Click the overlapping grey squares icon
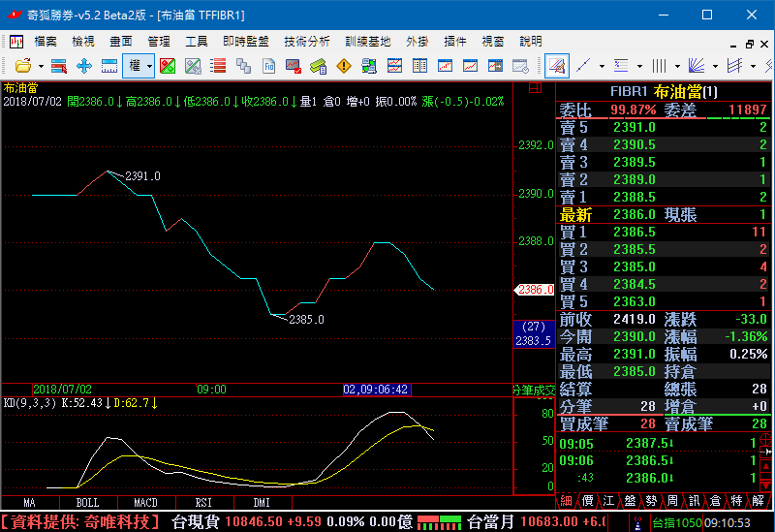This screenshot has width=775, height=532. pyautogui.click(x=243, y=66)
